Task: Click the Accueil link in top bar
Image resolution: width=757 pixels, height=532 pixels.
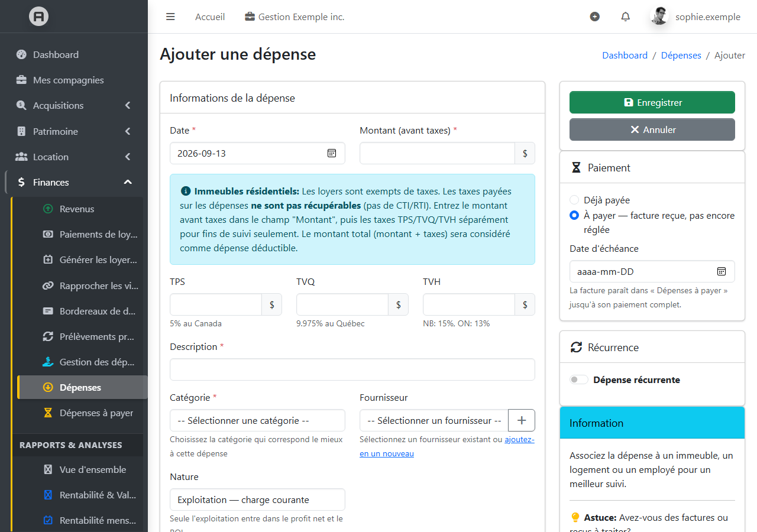Action: (210, 17)
